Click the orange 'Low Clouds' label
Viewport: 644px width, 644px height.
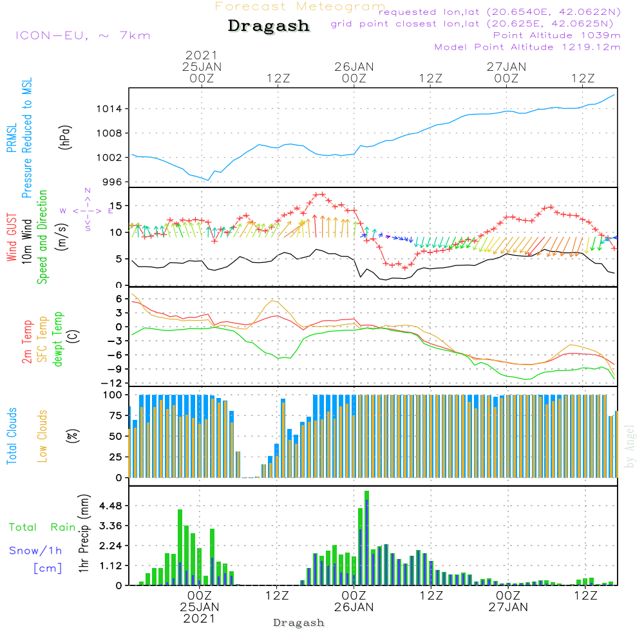click(43, 436)
